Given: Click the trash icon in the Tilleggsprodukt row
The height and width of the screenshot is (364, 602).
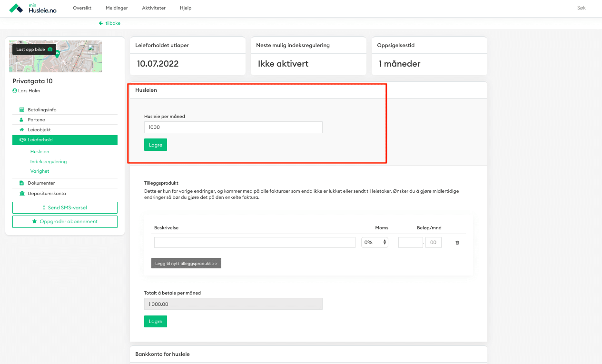Looking at the screenshot, I should (457, 243).
